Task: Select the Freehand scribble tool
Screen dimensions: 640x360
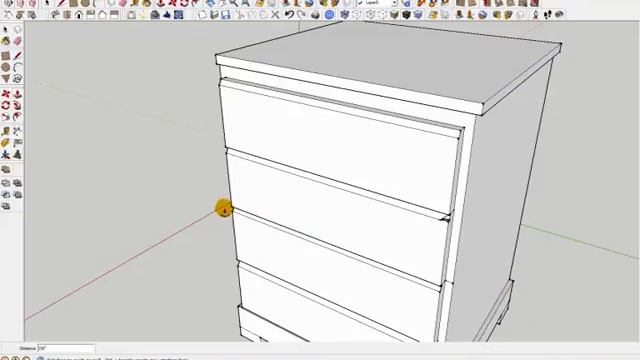Action: [17, 79]
